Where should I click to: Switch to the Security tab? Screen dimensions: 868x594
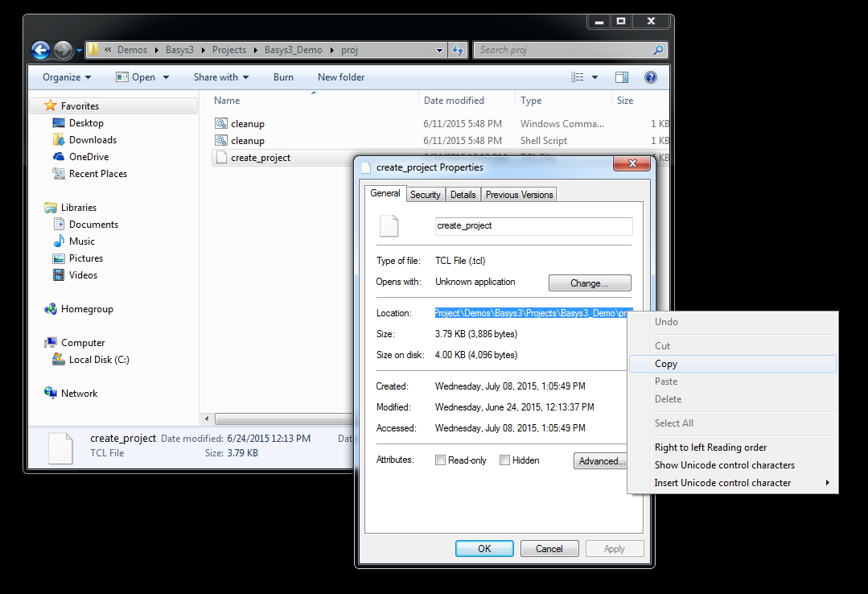425,194
